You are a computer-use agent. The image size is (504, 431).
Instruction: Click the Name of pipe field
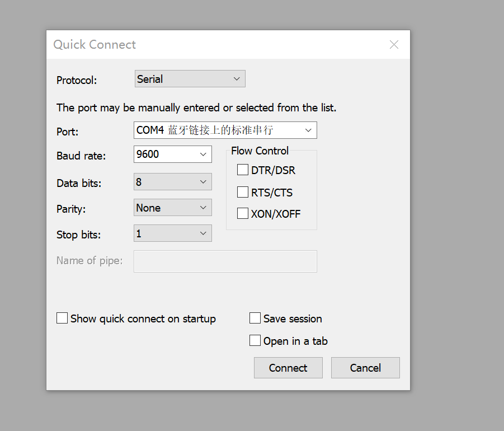(x=225, y=261)
